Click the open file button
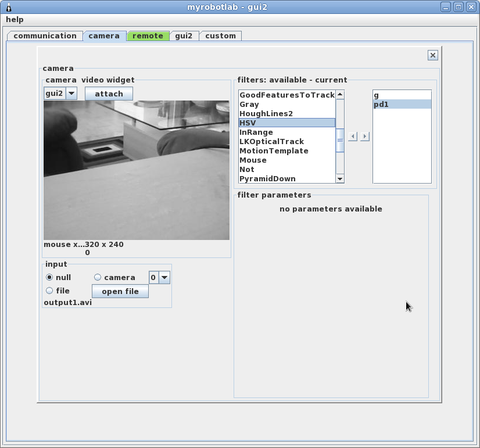The height and width of the screenshot is (448, 480). click(120, 291)
